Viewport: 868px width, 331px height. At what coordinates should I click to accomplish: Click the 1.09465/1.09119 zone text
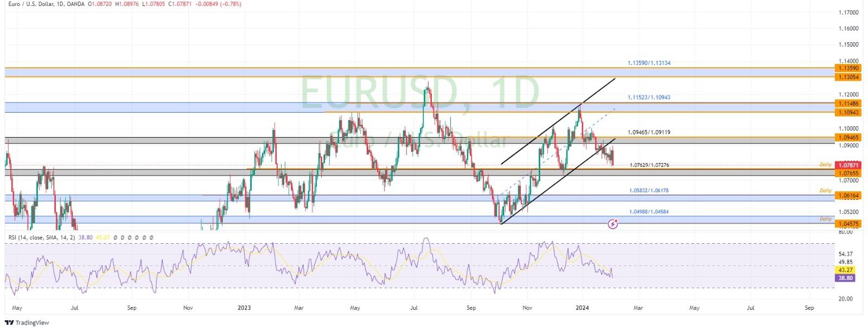(x=649, y=132)
